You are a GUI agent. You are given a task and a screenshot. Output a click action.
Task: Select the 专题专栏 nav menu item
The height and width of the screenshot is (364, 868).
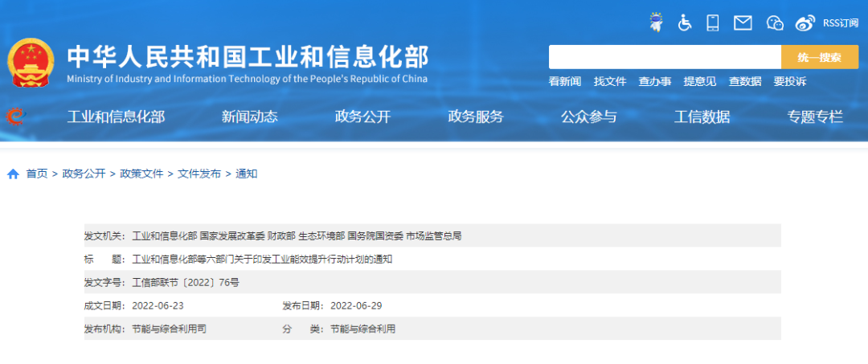tap(815, 117)
